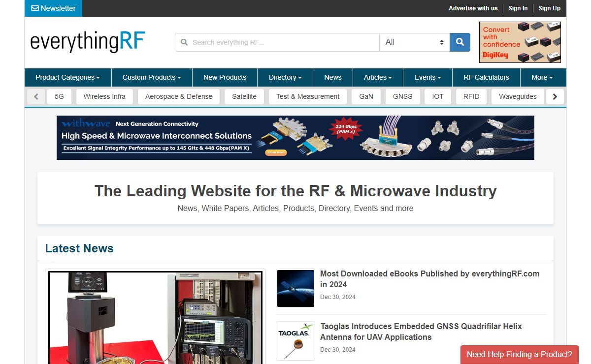The image size is (591, 364).
Task: Focus the Search everything RF field
Action: [x=277, y=42]
